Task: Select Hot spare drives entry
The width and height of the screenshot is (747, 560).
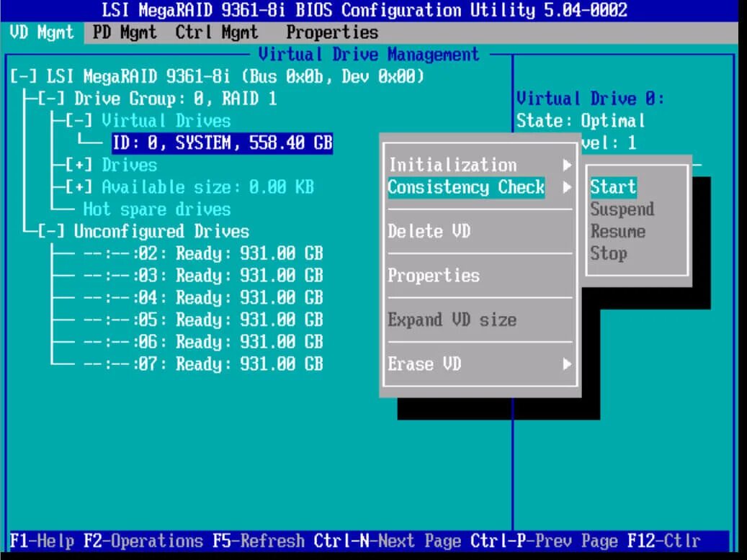Action: click(x=157, y=209)
